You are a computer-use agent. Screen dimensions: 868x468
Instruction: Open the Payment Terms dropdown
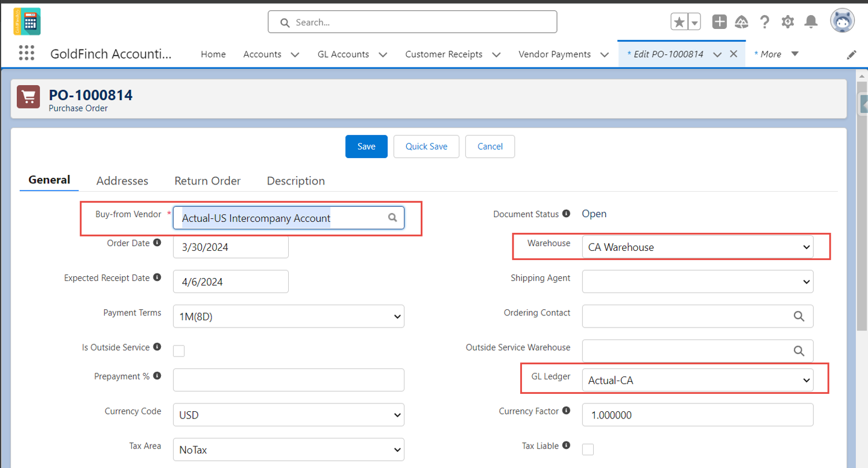[x=288, y=316]
